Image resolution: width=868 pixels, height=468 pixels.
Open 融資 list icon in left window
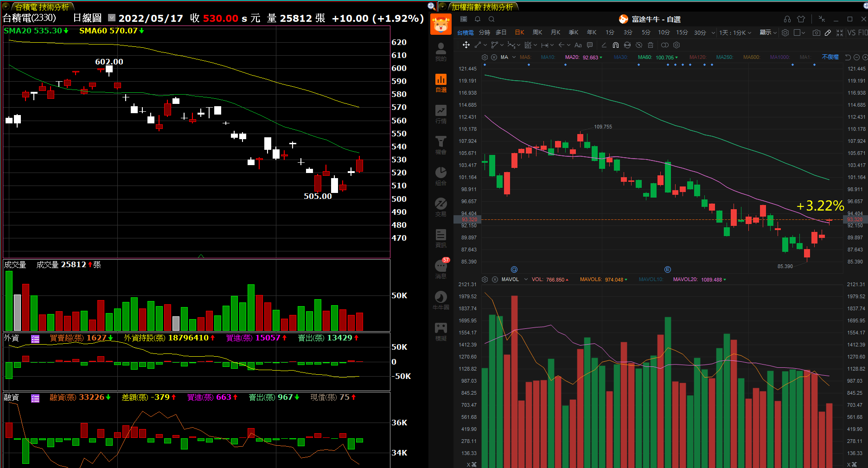click(35, 398)
